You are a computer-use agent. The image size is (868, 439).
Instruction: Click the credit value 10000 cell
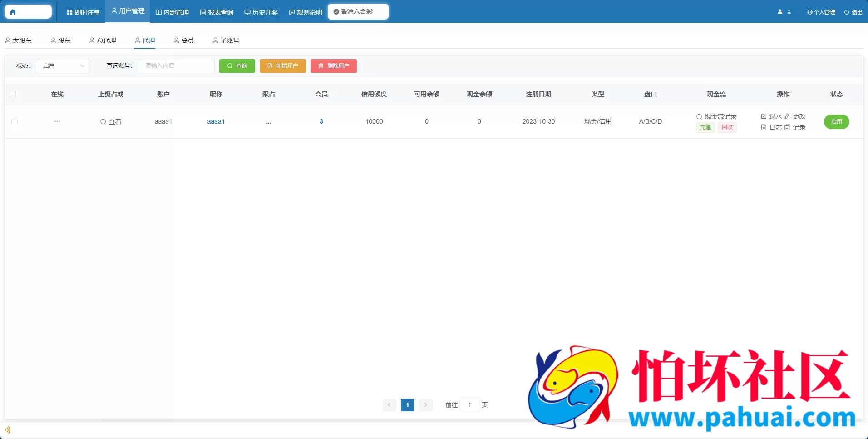coord(374,121)
